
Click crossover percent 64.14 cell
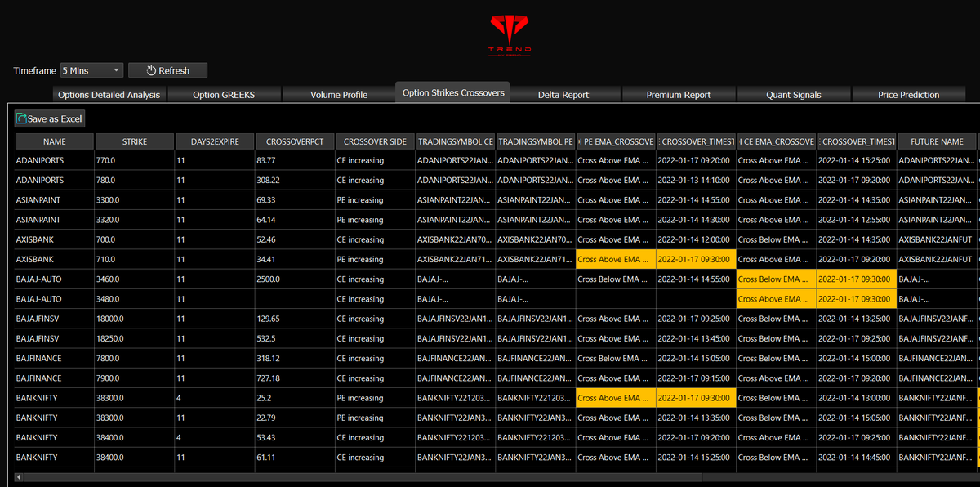tap(295, 220)
